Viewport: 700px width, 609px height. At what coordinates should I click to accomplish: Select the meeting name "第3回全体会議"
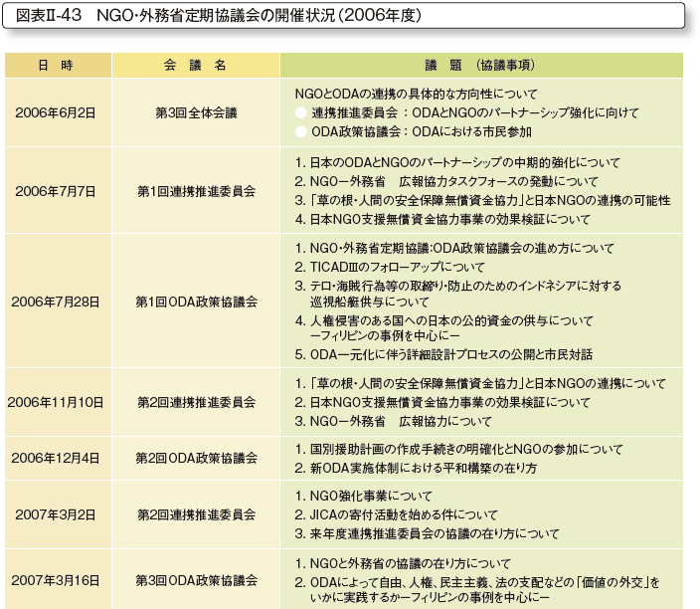[196, 113]
